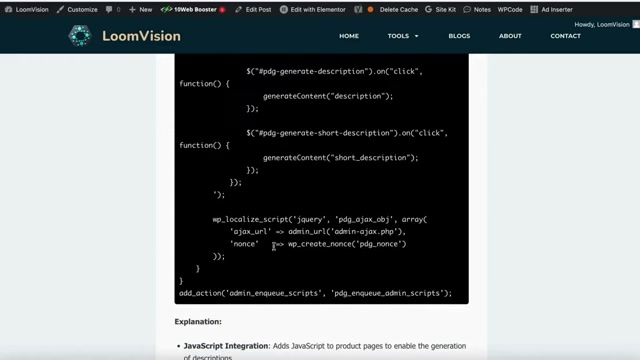
Task: Click the LoomVision hexagon logo icon
Action: coord(80,36)
